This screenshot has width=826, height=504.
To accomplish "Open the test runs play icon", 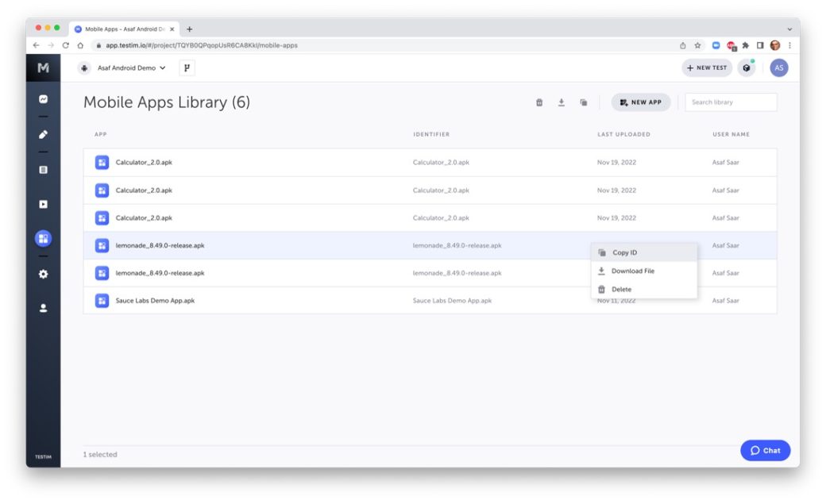I will [x=43, y=204].
